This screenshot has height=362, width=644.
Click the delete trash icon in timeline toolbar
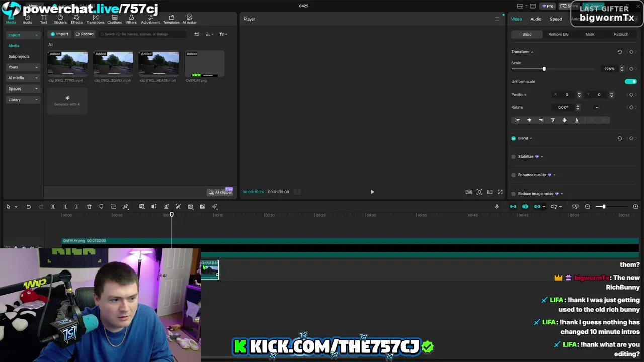click(x=89, y=207)
